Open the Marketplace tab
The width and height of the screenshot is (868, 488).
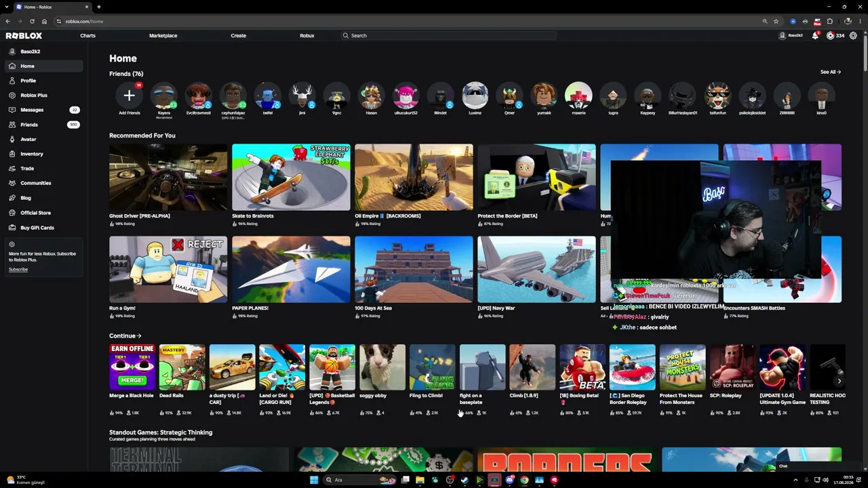pos(163,36)
